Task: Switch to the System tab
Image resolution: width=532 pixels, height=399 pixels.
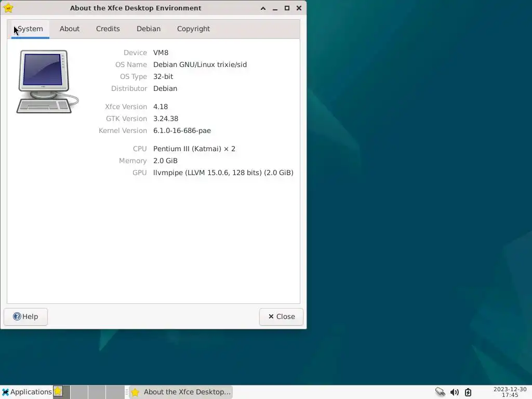Action: (x=30, y=29)
